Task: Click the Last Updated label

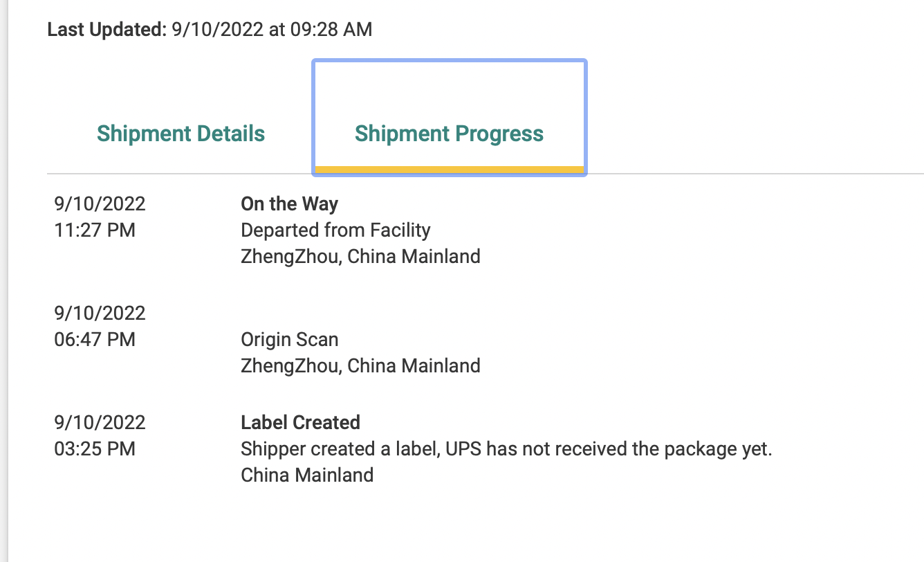Action: click(107, 30)
